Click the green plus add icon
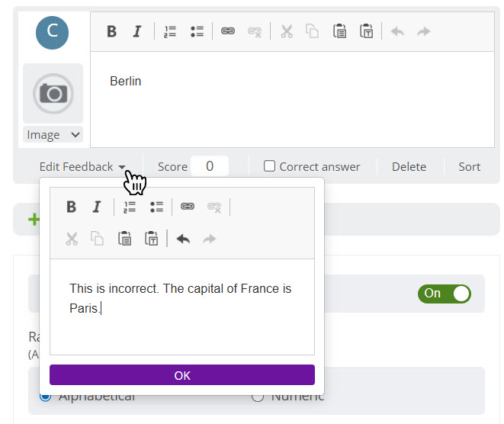The width and height of the screenshot is (504, 424). point(34,220)
